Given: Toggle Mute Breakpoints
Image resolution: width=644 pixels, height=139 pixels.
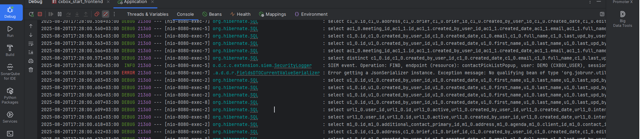Looking at the screenshot, I should [106, 14].
